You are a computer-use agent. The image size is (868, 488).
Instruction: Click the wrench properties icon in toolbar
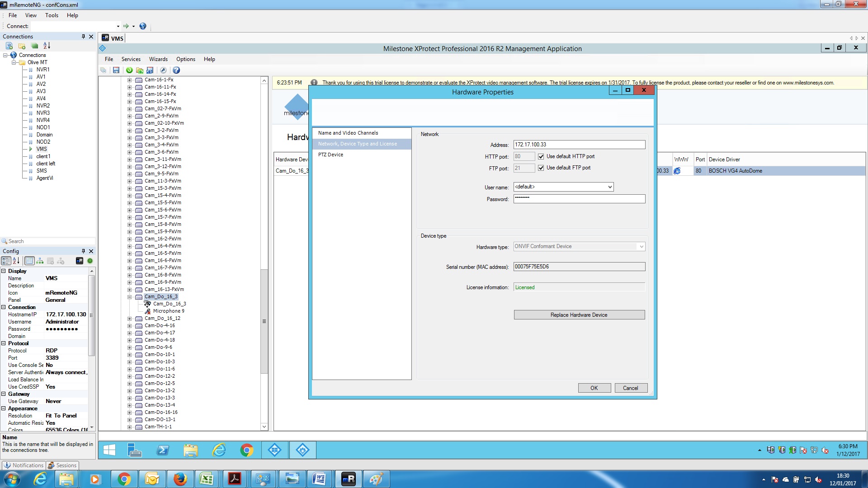(x=163, y=70)
